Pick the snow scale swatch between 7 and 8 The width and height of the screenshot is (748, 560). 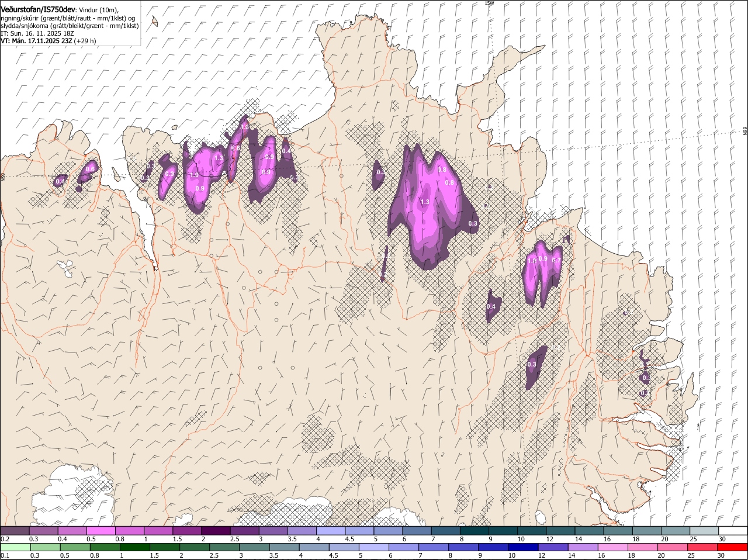click(x=447, y=531)
